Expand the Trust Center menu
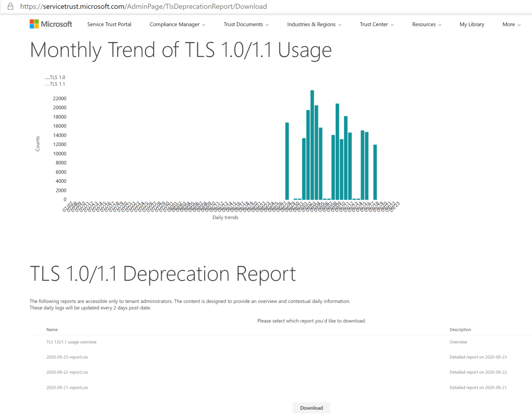The height and width of the screenshot is (420, 532). [x=377, y=24]
